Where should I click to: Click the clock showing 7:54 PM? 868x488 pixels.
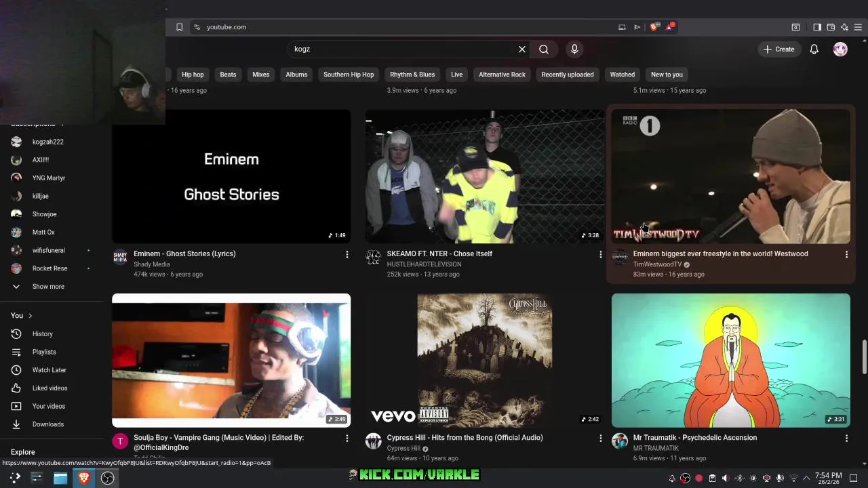pos(828,479)
